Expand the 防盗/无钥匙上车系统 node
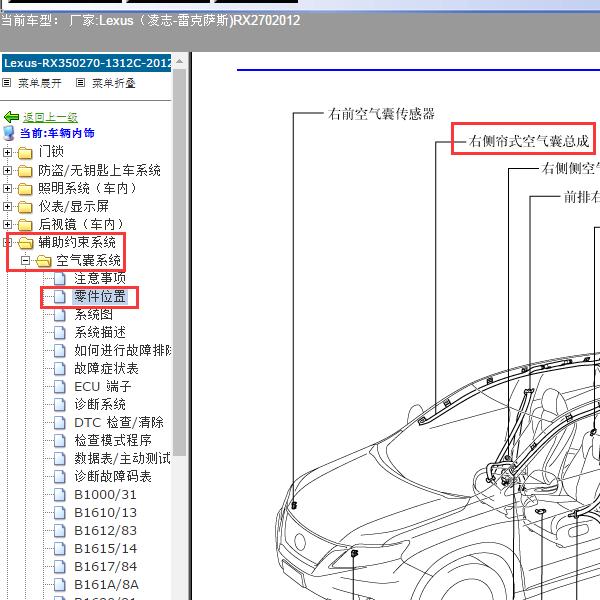The width and height of the screenshot is (600, 600). [7, 170]
